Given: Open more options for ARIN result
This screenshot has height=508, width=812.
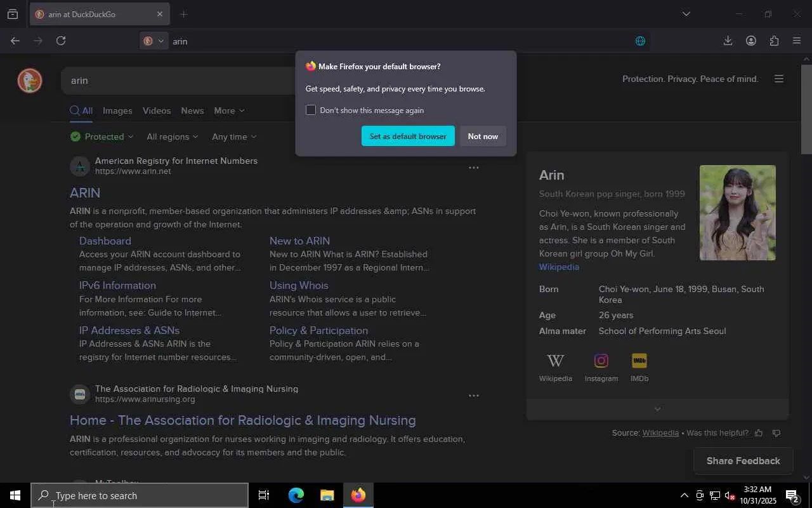Looking at the screenshot, I should pos(473,168).
